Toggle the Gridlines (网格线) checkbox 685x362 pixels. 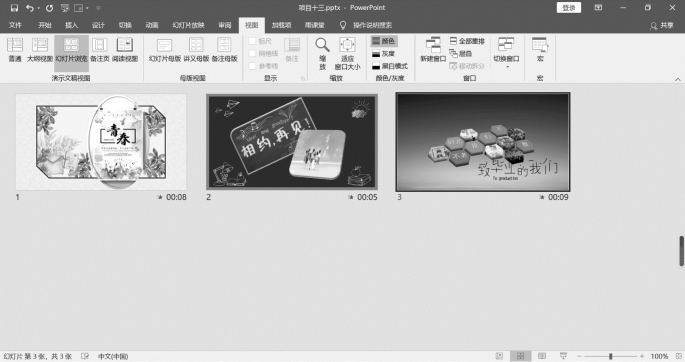pyautogui.click(x=252, y=53)
